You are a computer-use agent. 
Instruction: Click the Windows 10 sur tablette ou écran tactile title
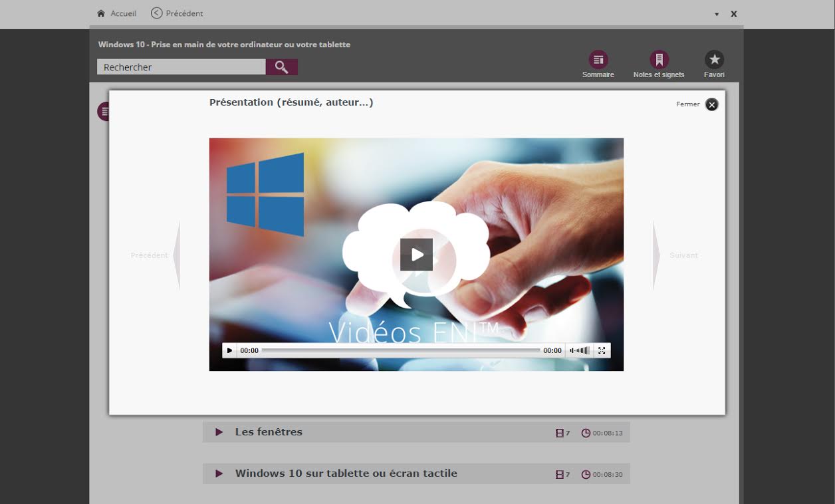(x=346, y=473)
